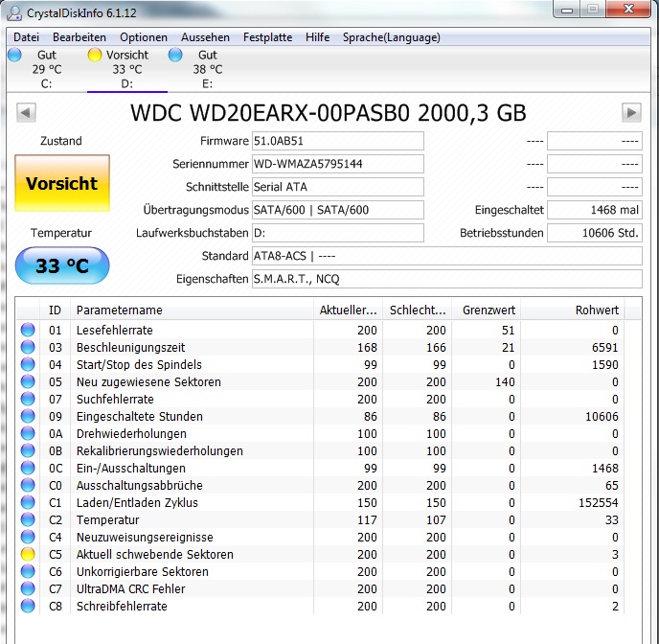Click the disk title WDC WD20EARX-00PASB0
The height and width of the screenshot is (644, 659).
click(x=329, y=113)
